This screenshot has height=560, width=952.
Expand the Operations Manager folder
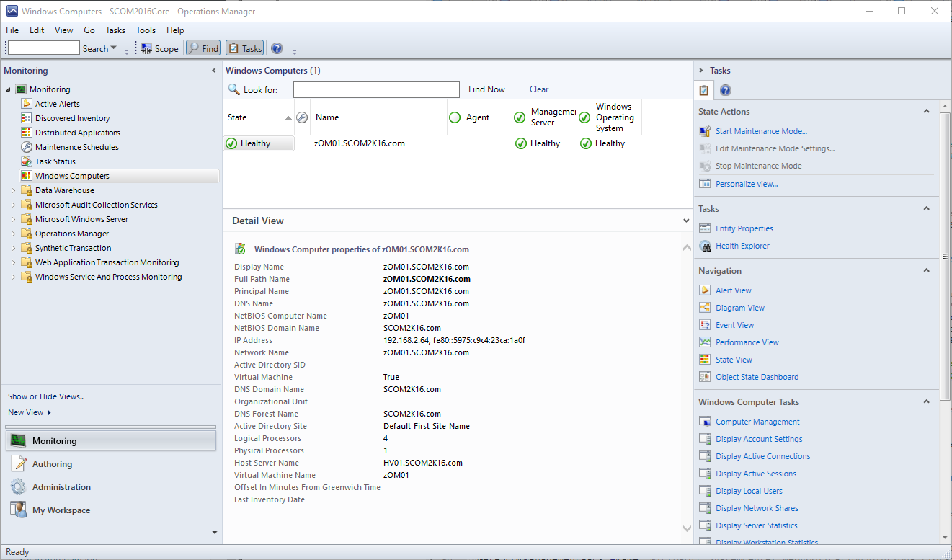(x=13, y=234)
